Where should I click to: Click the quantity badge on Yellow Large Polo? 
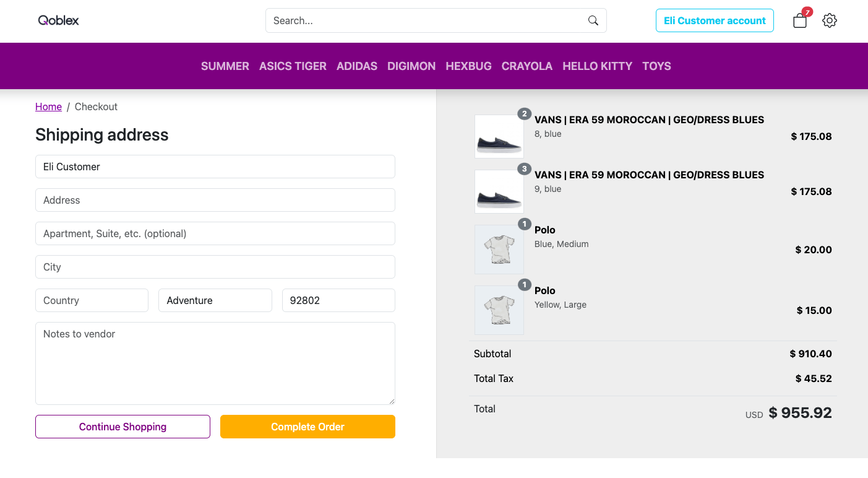click(x=525, y=285)
